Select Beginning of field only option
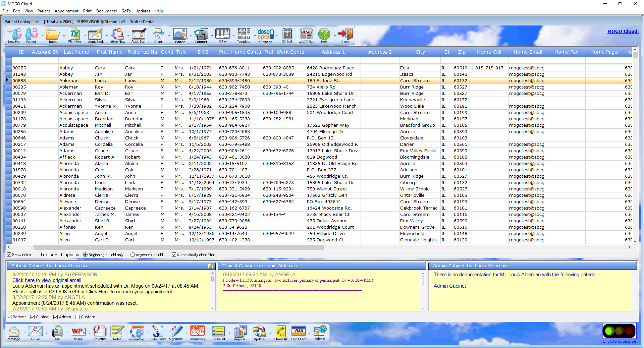 [85, 255]
